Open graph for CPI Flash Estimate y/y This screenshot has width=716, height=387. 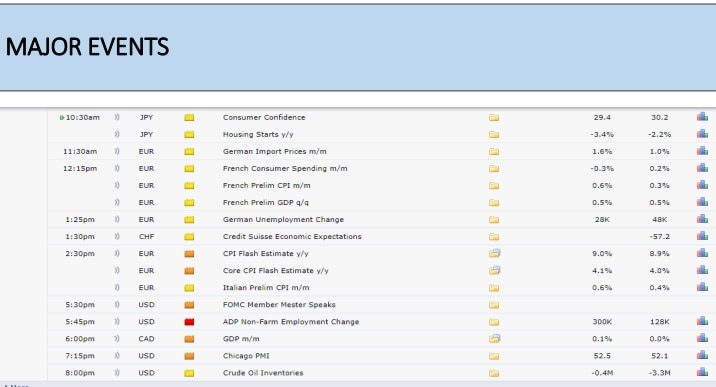point(702,253)
